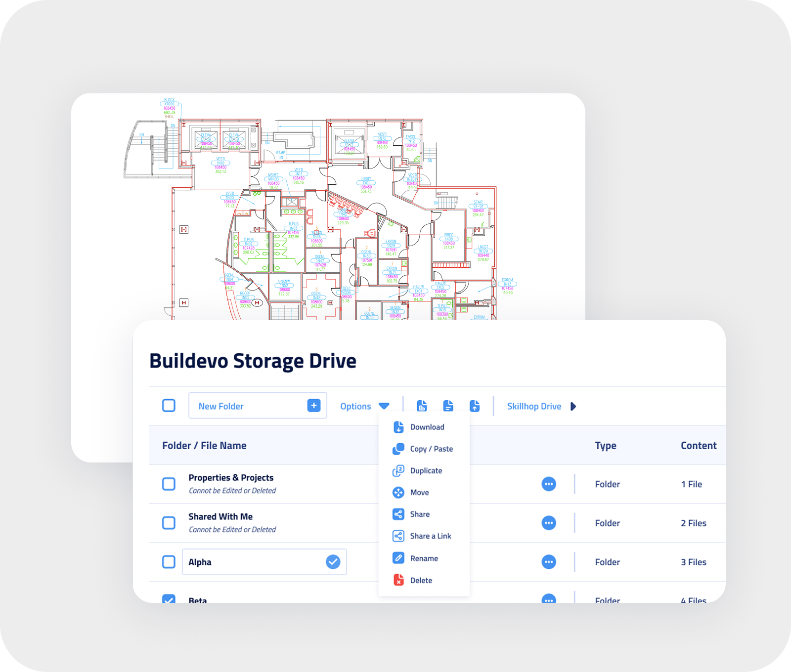Open the Skillhop Drive link
This screenshot has width=791, height=672.
(x=534, y=406)
